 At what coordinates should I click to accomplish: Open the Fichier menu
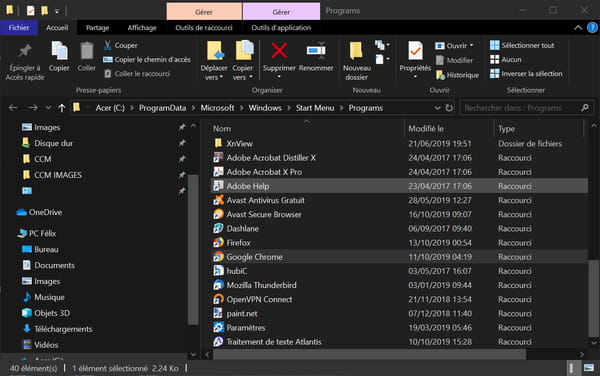point(19,28)
